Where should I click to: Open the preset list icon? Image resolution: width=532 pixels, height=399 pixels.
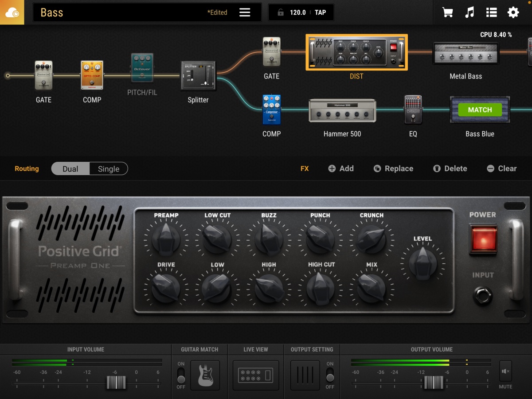pyautogui.click(x=491, y=12)
